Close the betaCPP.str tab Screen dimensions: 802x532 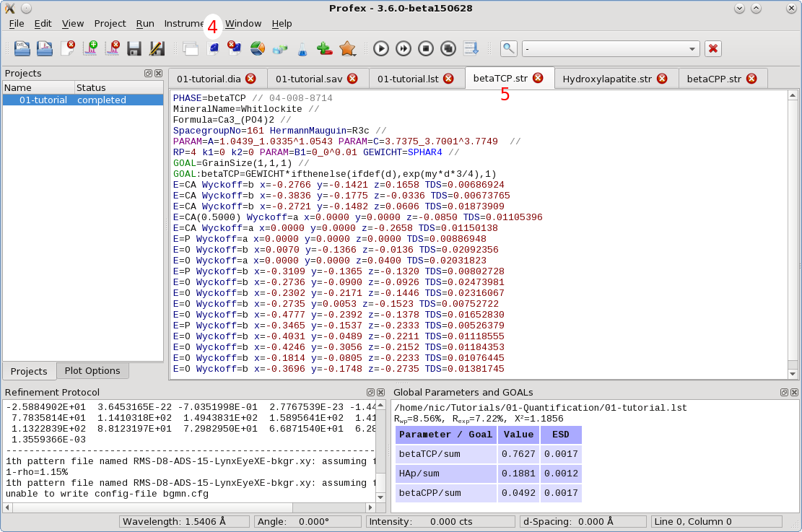[751, 78]
